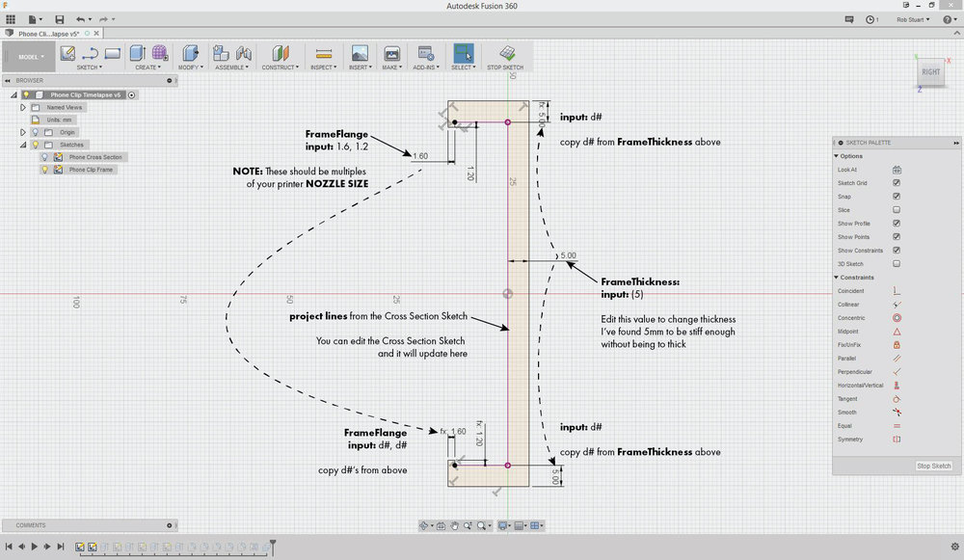Click the Stop Sketch button bottom right
The image size is (964, 560).
(932, 466)
